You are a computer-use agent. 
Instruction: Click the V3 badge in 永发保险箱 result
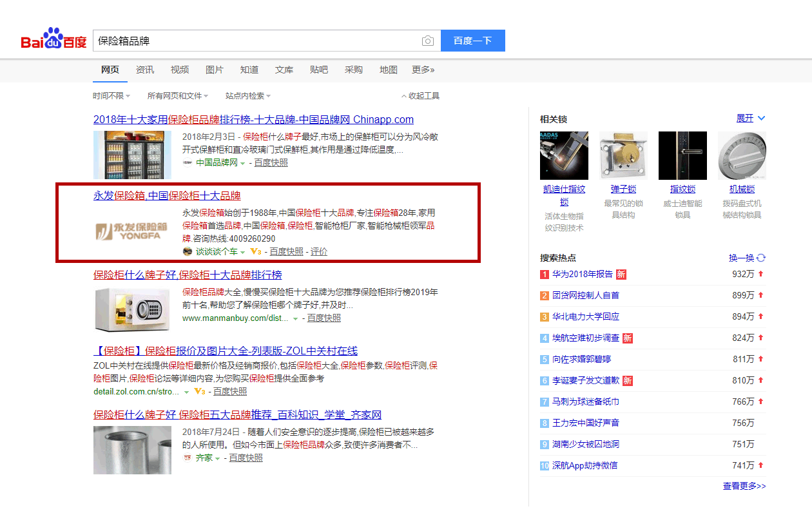click(x=255, y=251)
